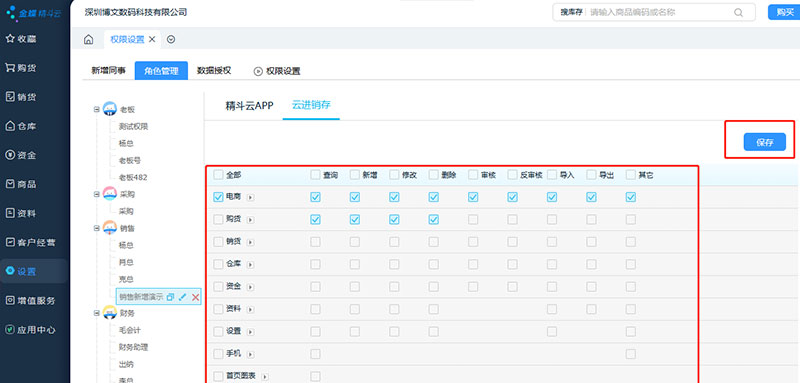Expand the 购货 row arrow
Viewport: 800px width, 383px height.
point(251,220)
